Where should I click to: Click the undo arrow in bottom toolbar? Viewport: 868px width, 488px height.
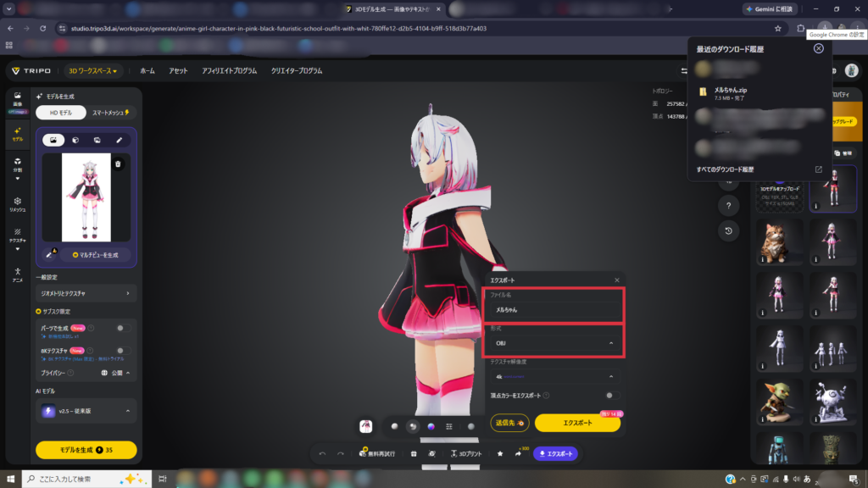click(322, 454)
